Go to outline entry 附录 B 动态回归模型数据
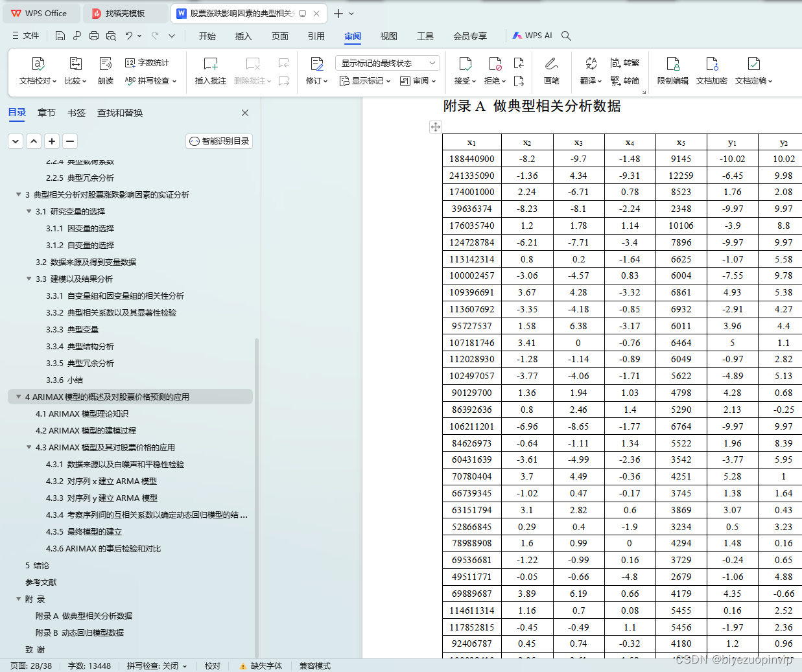This screenshot has width=802, height=672. point(80,632)
